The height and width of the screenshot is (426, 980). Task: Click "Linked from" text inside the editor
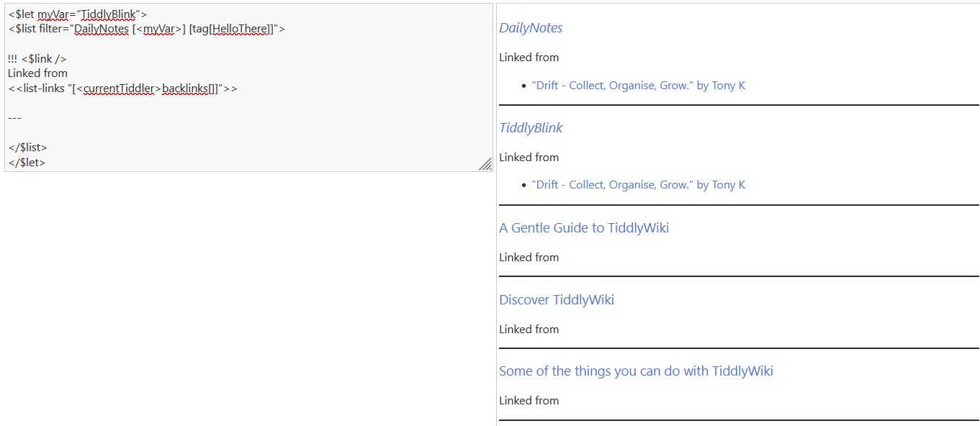pos(37,73)
